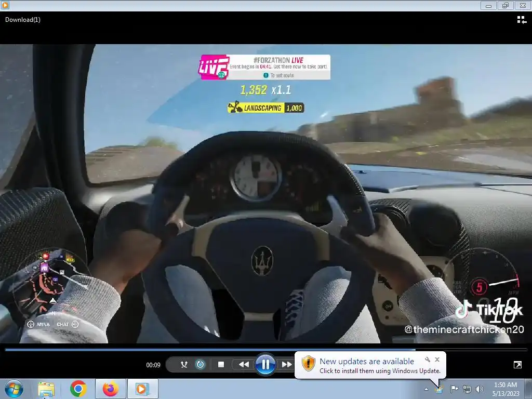The height and width of the screenshot is (399, 532).
Task: Open Google Chrome from taskbar
Action: [x=78, y=389]
